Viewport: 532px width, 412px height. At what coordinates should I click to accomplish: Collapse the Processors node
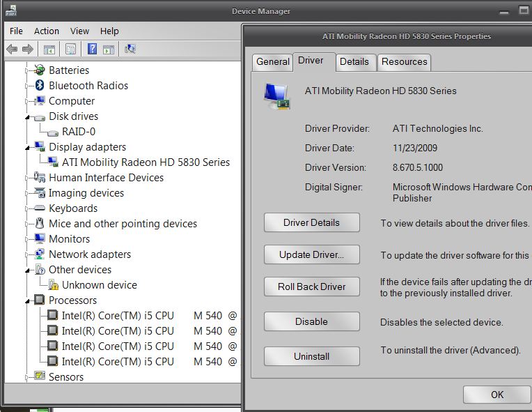click(x=27, y=301)
